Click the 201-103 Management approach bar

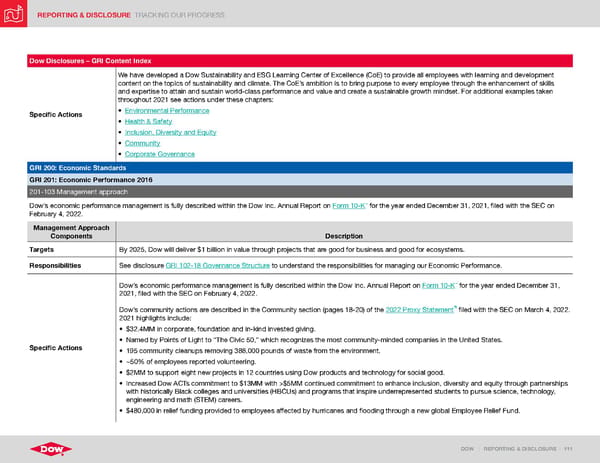pyautogui.click(x=300, y=192)
